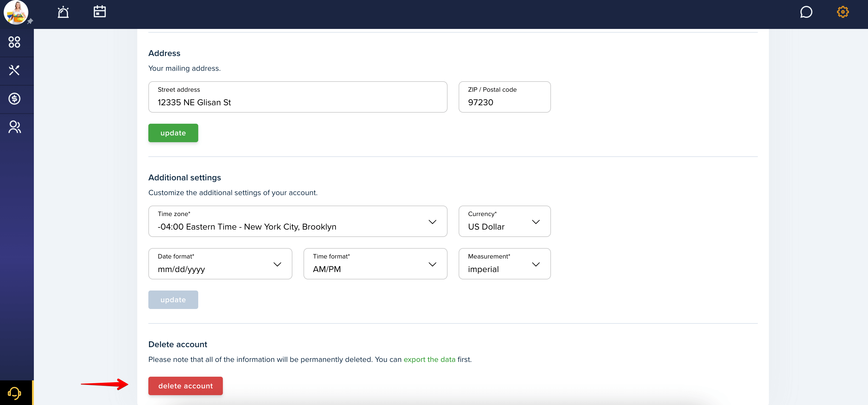Click the 'Your mailing address.' text
This screenshot has height=405, width=868.
(x=184, y=68)
